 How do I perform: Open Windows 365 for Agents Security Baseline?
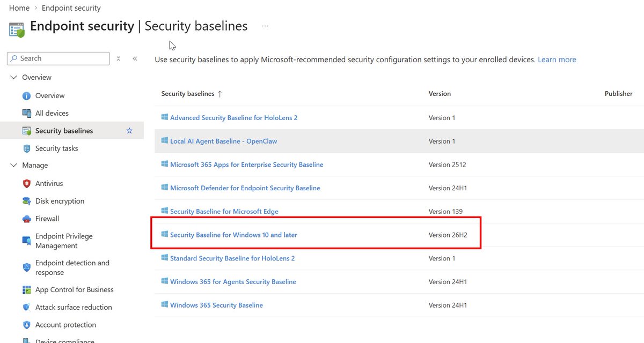tap(233, 281)
